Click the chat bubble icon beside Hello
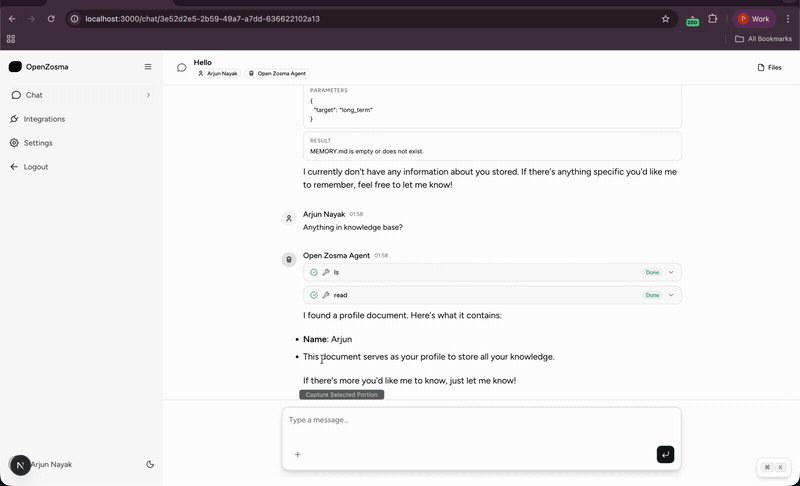This screenshot has width=800, height=486. [x=182, y=68]
